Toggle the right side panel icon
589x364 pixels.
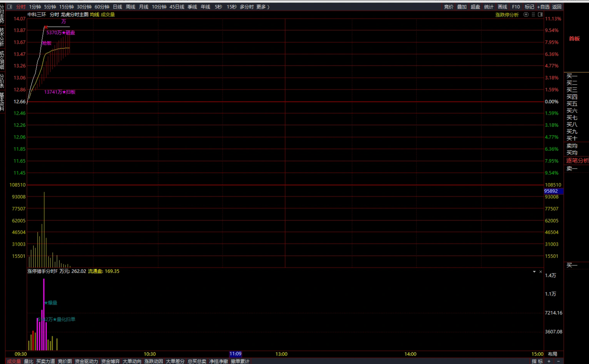(x=540, y=15)
